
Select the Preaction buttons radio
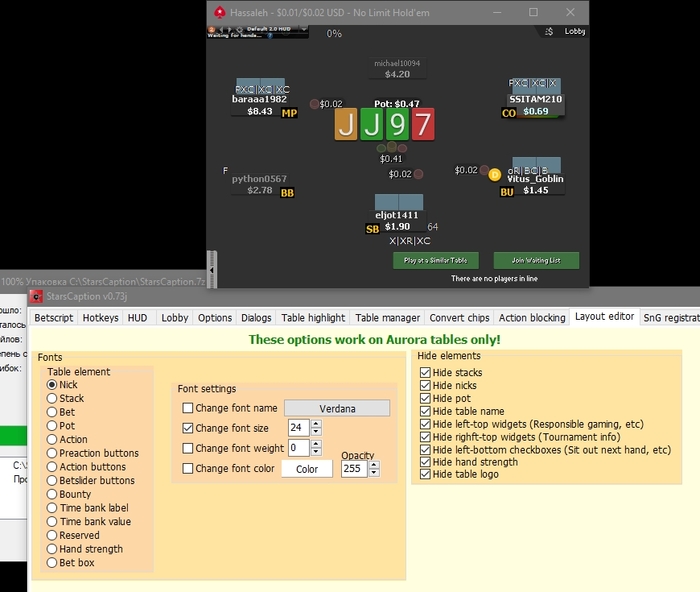[x=52, y=453]
